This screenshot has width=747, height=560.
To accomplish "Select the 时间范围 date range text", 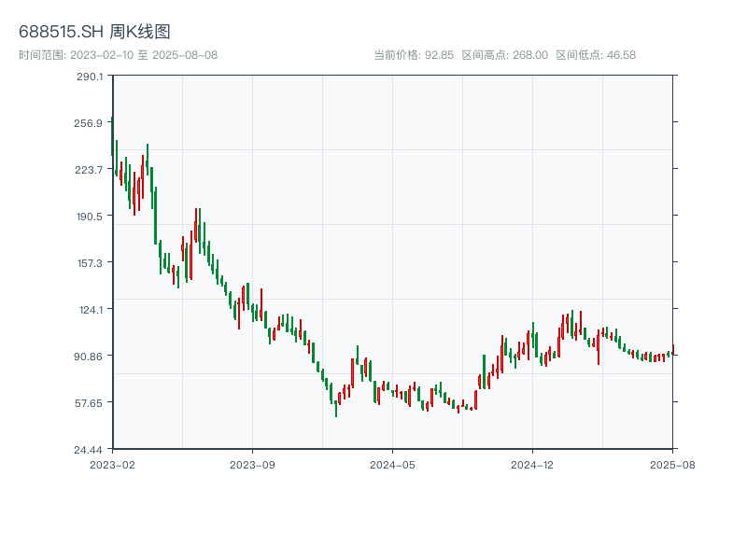I will 118,55.
